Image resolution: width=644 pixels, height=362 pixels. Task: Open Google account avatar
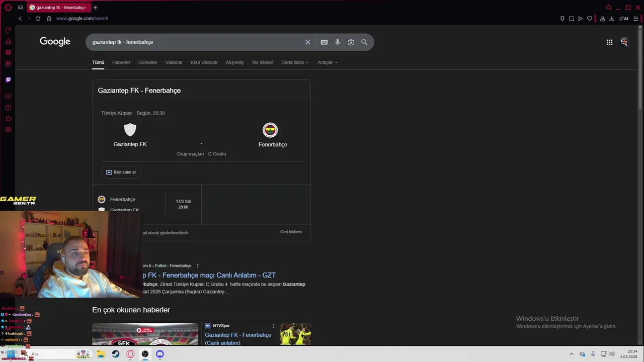tap(624, 42)
